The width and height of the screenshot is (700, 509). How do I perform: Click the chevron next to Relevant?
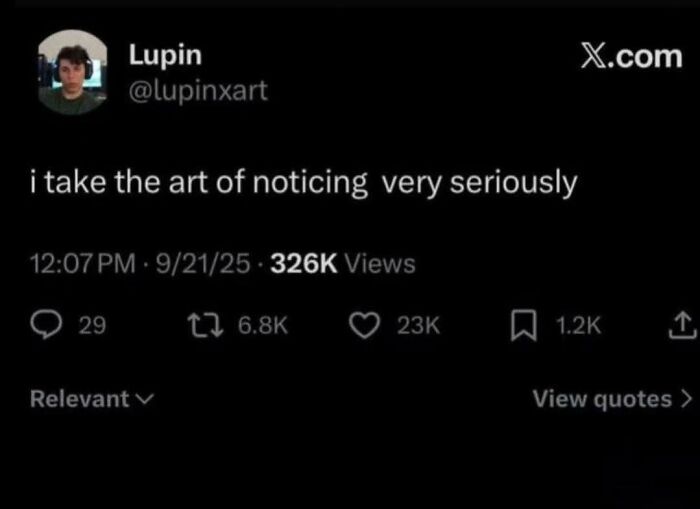click(144, 400)
